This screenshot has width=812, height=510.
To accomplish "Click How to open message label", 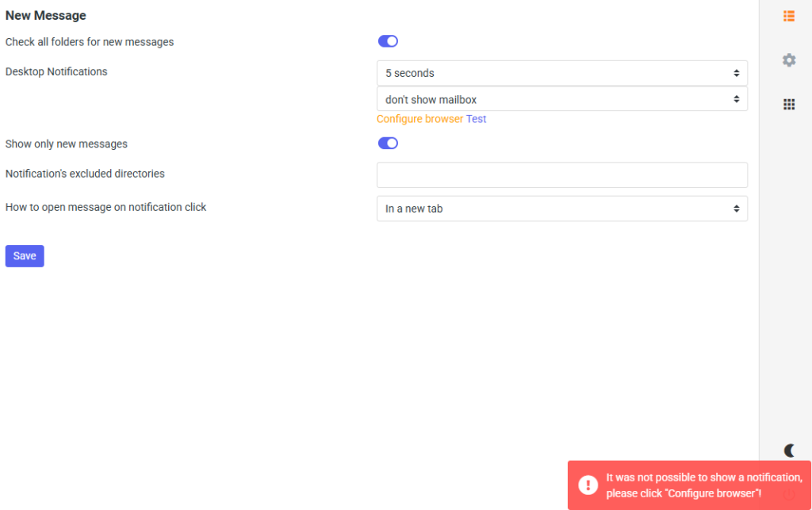I will [x=105, y=207].
